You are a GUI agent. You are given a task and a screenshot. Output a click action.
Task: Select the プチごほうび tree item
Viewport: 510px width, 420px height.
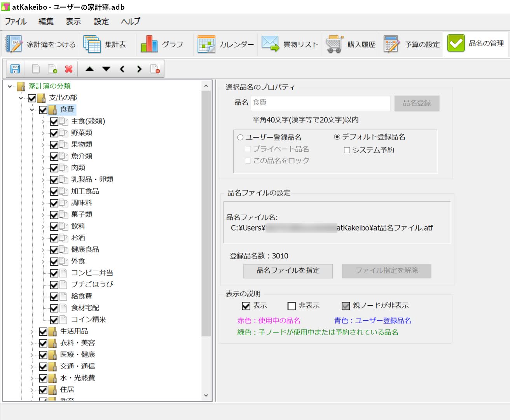coord(92,285)
